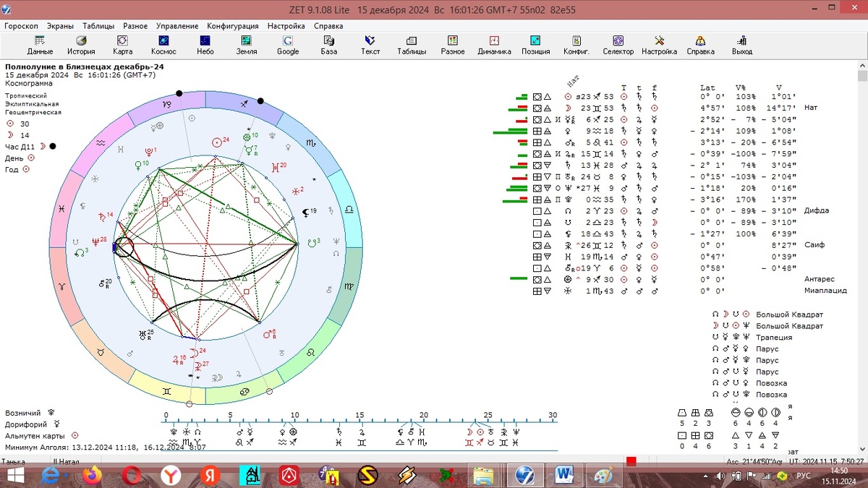This screenshot has height=488, width=868.
Task: Click the Антарес star label
Action: click(820, 279)
